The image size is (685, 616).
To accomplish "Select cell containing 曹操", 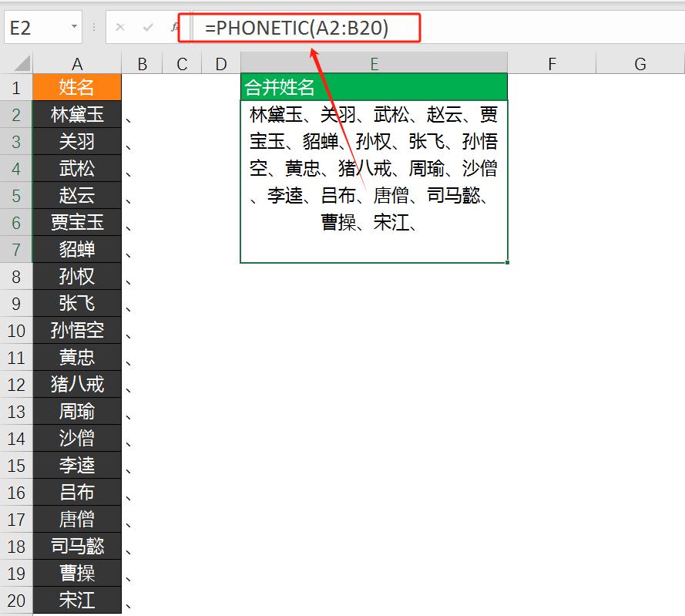I will pos(77,573).
